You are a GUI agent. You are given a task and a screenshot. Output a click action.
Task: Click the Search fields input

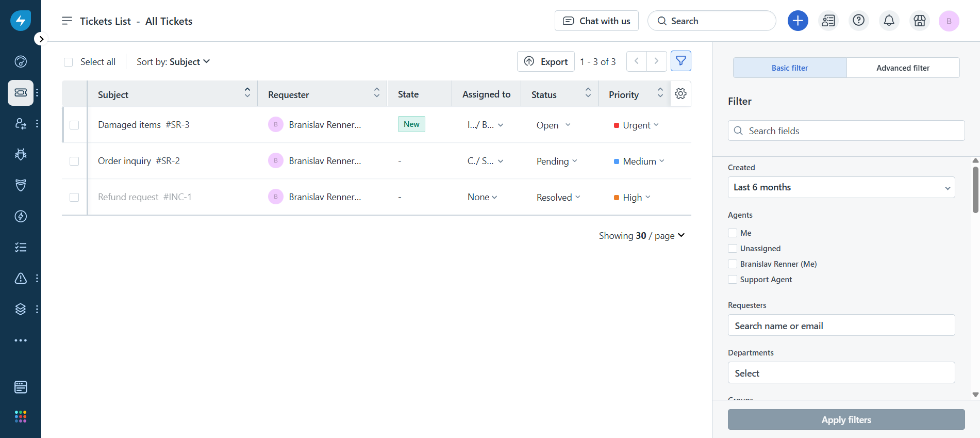(x=846, y=131)
